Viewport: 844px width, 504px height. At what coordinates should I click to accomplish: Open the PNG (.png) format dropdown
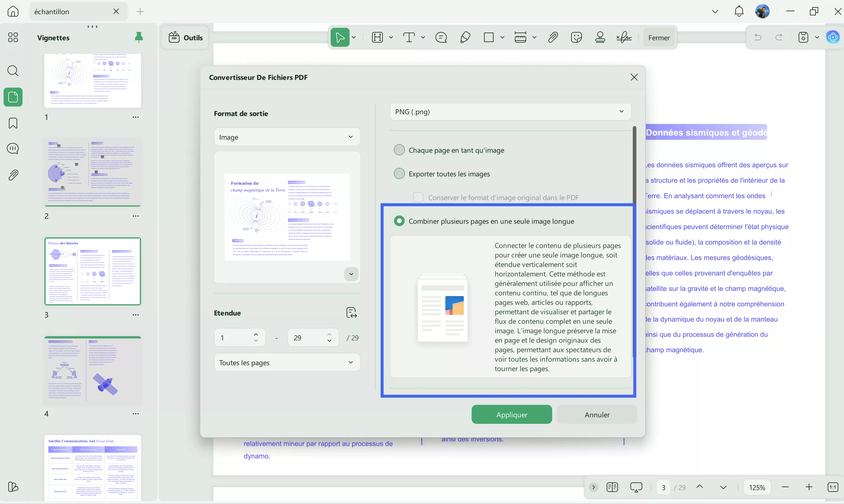click(510, 112)
